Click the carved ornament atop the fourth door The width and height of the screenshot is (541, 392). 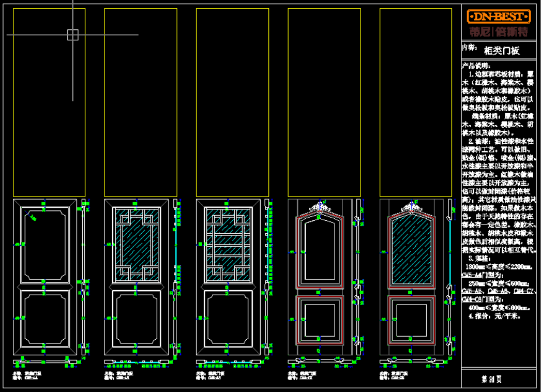click(x=319, y=207)
